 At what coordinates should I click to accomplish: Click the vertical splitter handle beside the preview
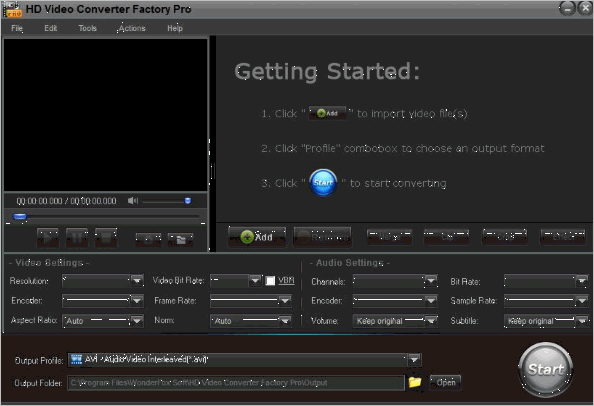pos(213,171)
